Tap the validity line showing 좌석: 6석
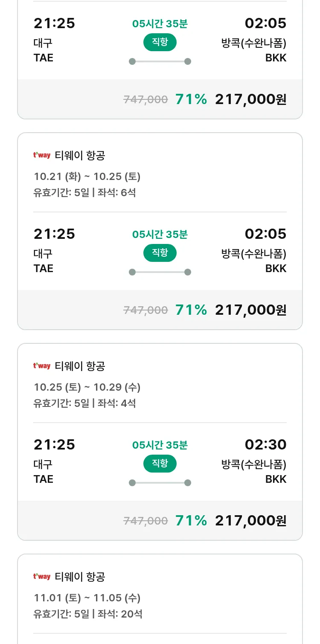The height and width of the screenshot is (644, 320). [84, 192]
